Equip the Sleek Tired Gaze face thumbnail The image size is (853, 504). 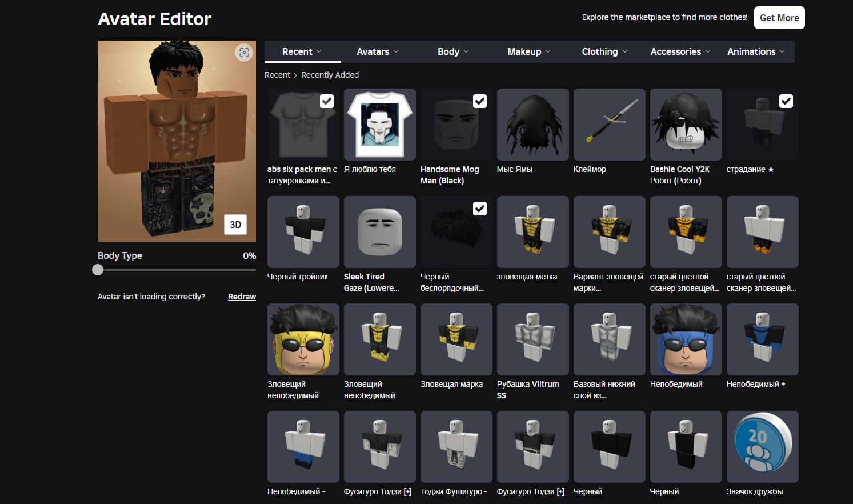[380, 232]
